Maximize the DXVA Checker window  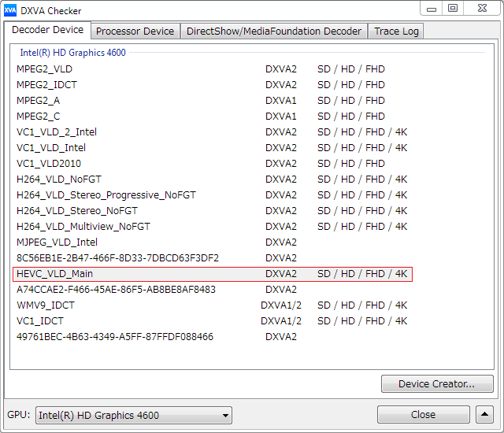[x=453, y=9]
